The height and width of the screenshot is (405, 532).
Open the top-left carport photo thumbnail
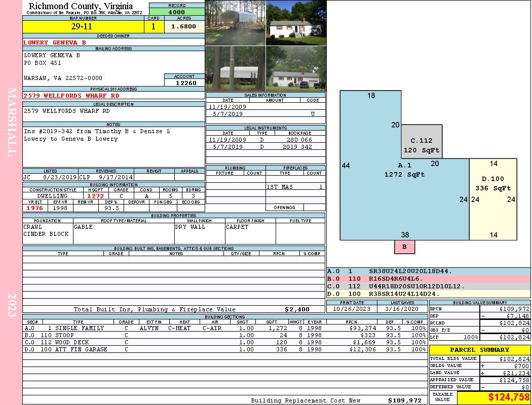tap(236, 23)
